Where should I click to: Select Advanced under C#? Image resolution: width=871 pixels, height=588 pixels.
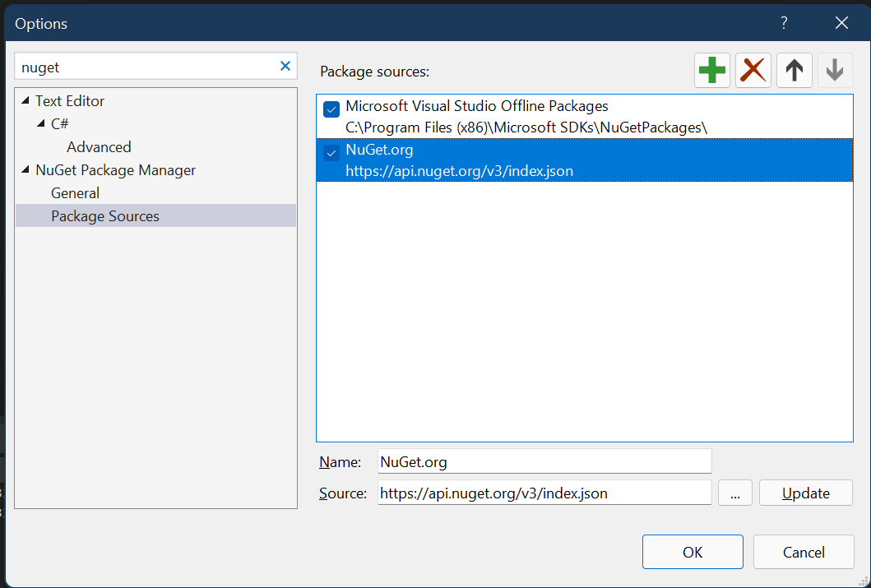pyautogui.click(x=99, y=146)
